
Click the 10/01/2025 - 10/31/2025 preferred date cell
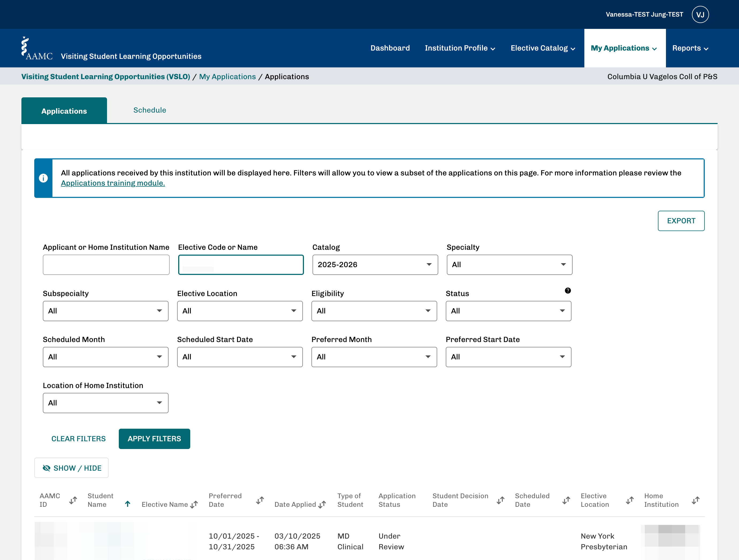click(x=234, y=541)
